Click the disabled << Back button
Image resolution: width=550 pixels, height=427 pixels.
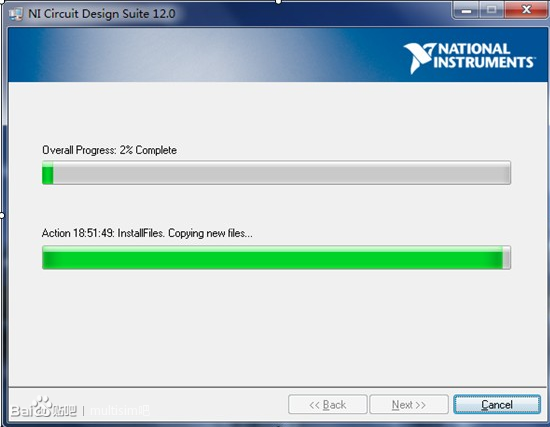tap(328, 405)
